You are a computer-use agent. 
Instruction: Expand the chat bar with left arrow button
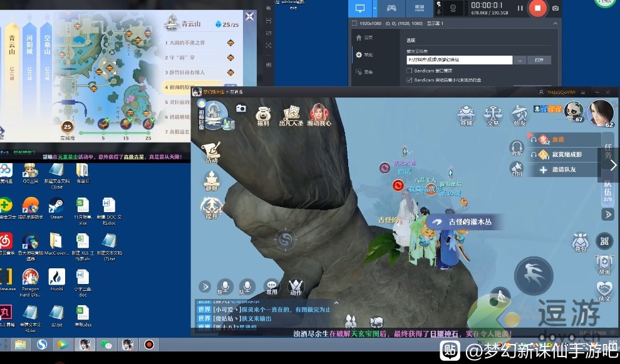(205, 286)
